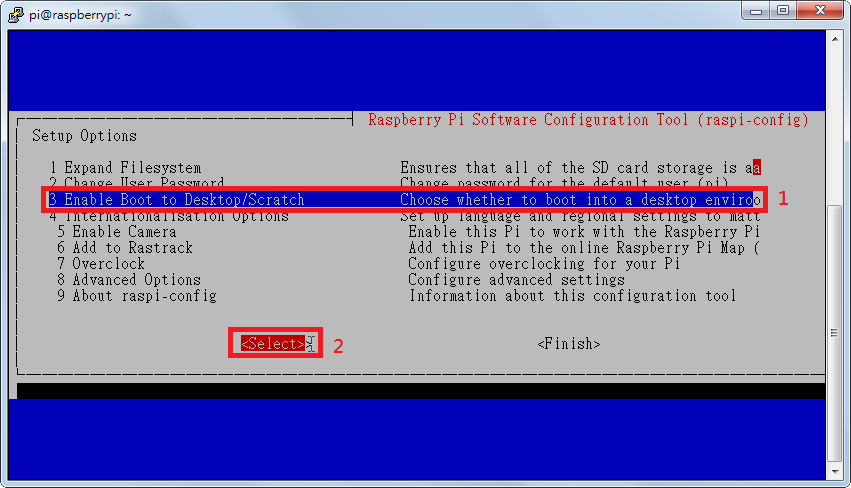Image resolution: width=851 pixels, height=488 pixels.
Task: Maximize the PuTTY terminal window
Action: click(x=783, y=10)
